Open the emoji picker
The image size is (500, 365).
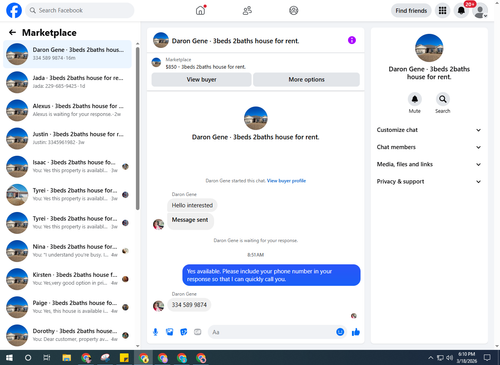[340, 332]
